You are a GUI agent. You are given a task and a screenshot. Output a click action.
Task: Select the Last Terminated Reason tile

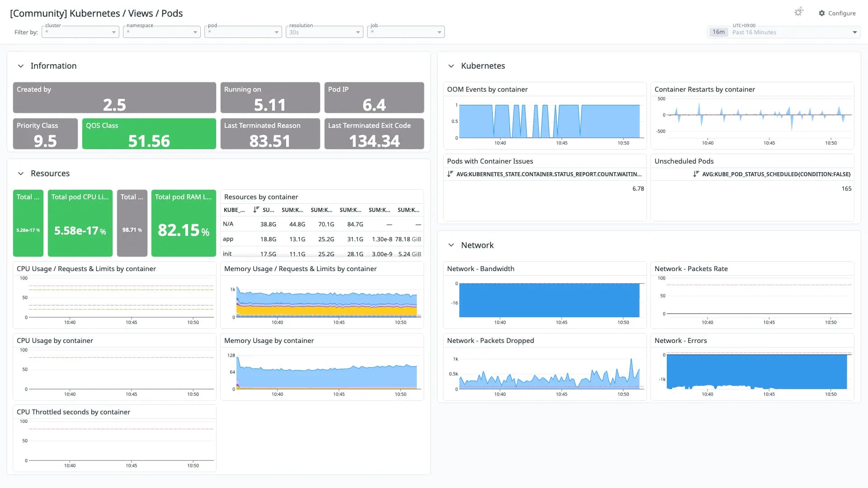pos(270,134)
